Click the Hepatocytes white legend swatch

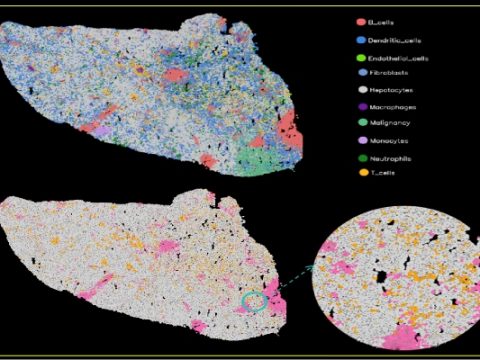(x=363, y=90)
